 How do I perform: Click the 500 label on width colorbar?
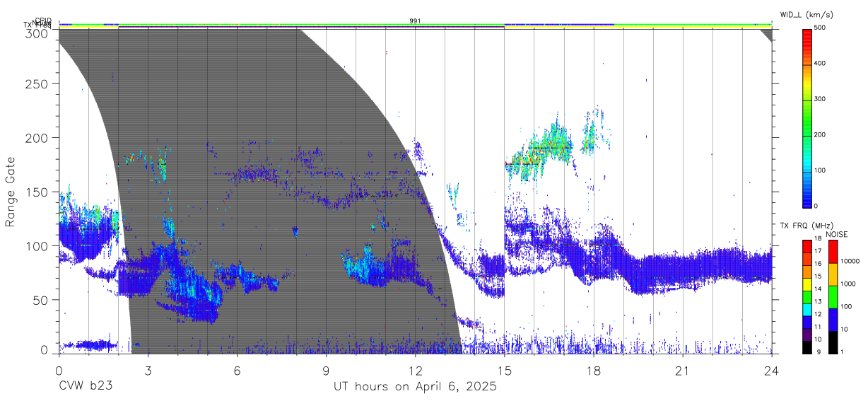tap(821, 28)
